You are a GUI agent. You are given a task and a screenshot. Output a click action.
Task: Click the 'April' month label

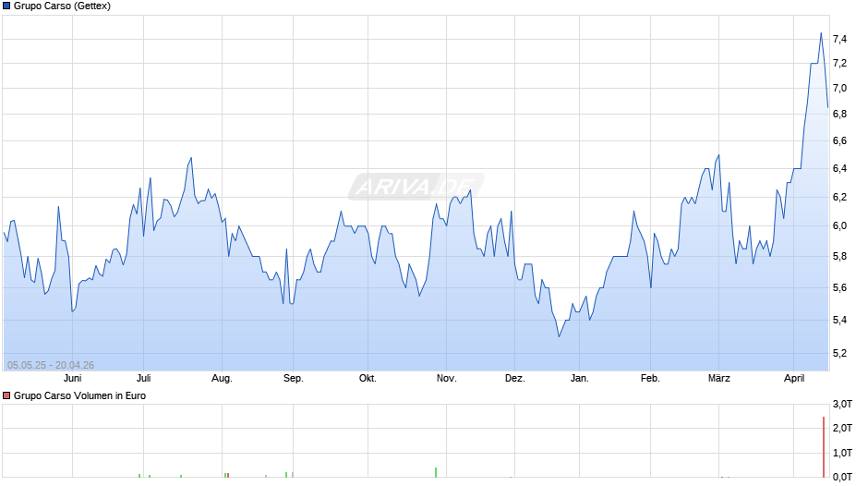pos(794,379)
